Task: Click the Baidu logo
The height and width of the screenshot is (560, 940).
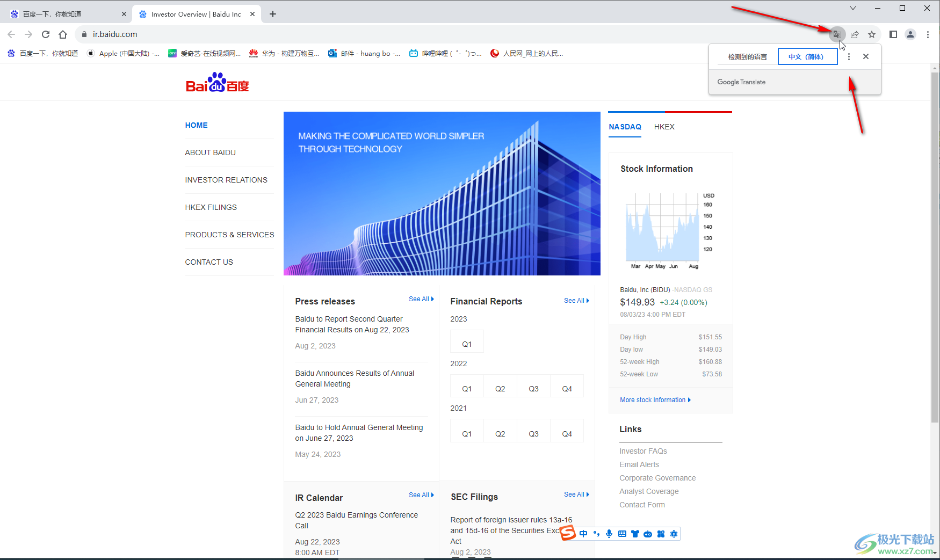Action: pyautogui.click(x=218, y=82)
